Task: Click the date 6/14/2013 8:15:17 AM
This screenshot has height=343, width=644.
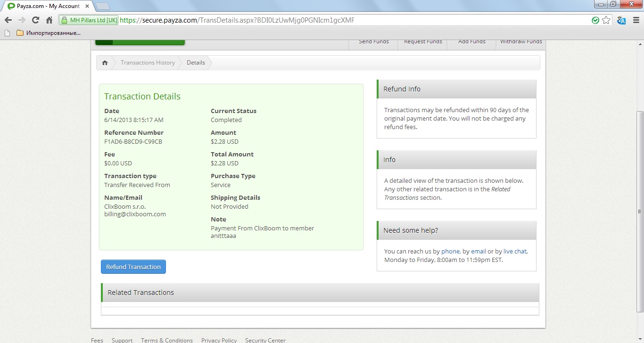Action: pos(134,120)
